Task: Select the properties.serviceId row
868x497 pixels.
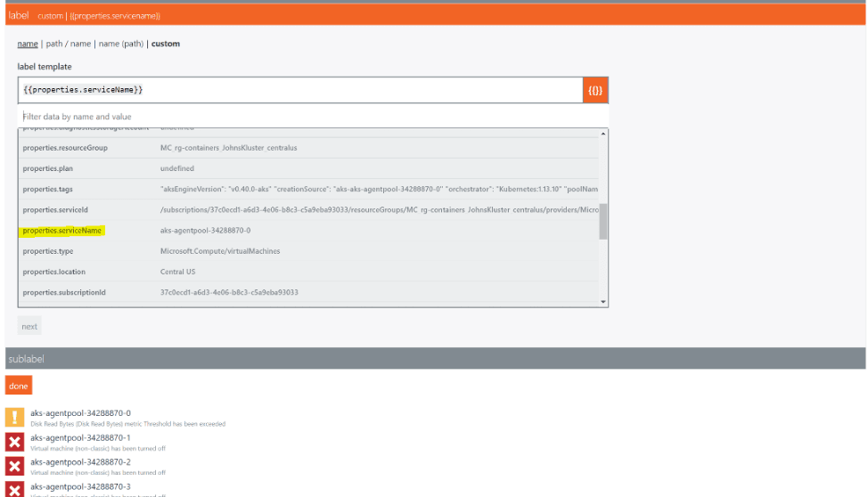Action: [x=308, y=210]
